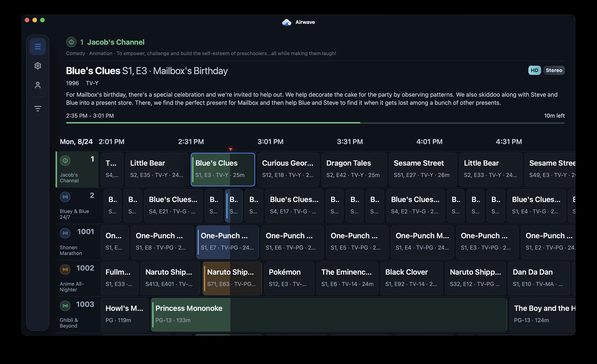
Task: Click the Stereo badge
Action: [554, 70]
